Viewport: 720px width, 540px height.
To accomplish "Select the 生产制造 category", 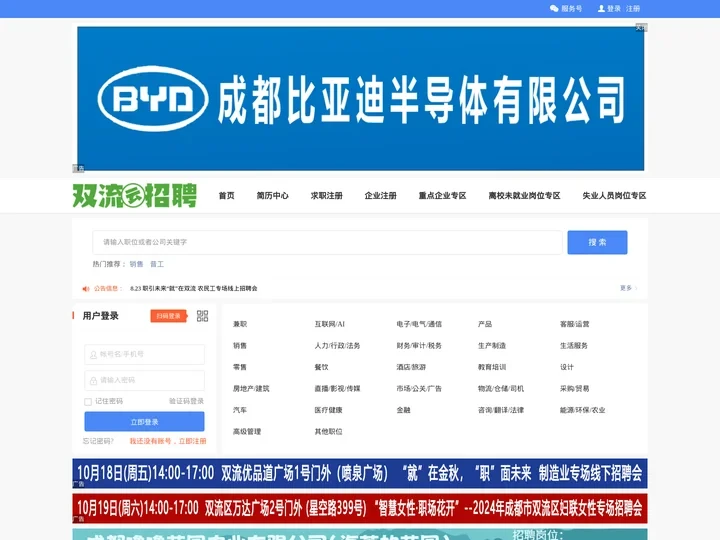I will (492, 345).
